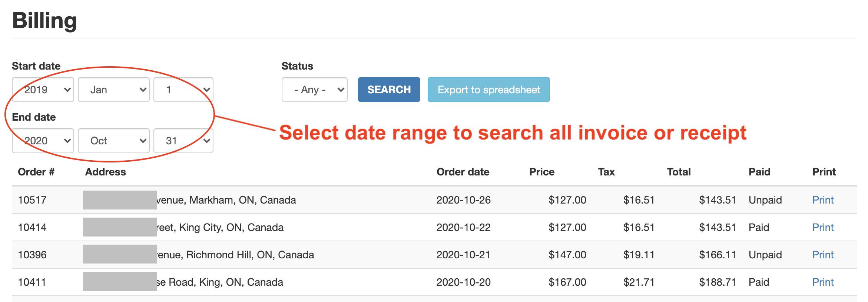Print invoice for order 10411

point(823,282)
